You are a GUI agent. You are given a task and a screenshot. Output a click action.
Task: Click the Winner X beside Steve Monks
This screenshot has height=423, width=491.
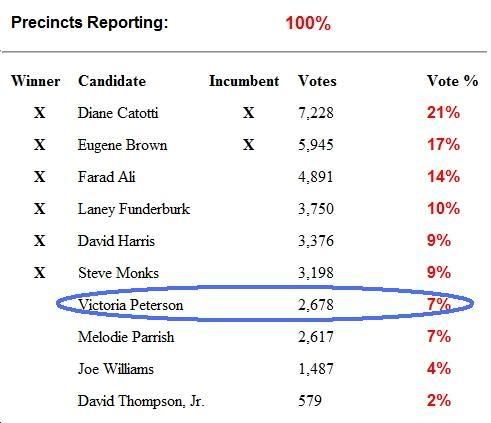(x=40, y=273)
